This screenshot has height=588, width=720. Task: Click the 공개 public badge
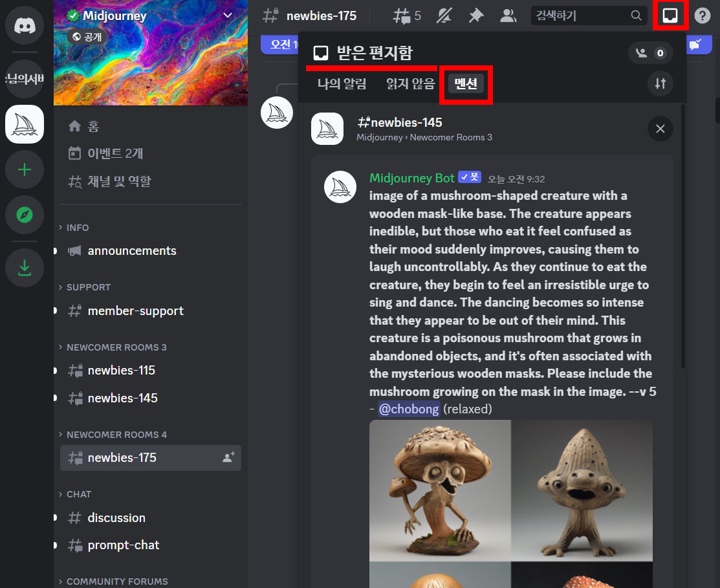click(x=87, y=37)
